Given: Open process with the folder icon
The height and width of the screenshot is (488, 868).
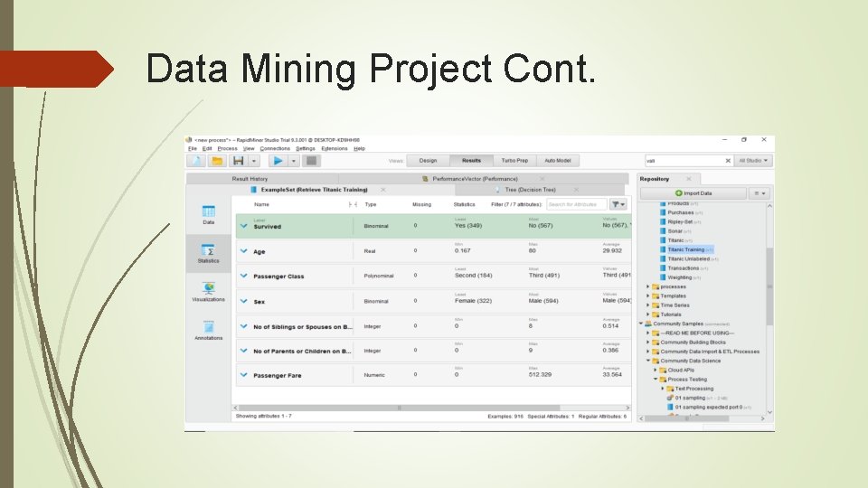Looking at the screenshot, I should [x=217, y=161].
